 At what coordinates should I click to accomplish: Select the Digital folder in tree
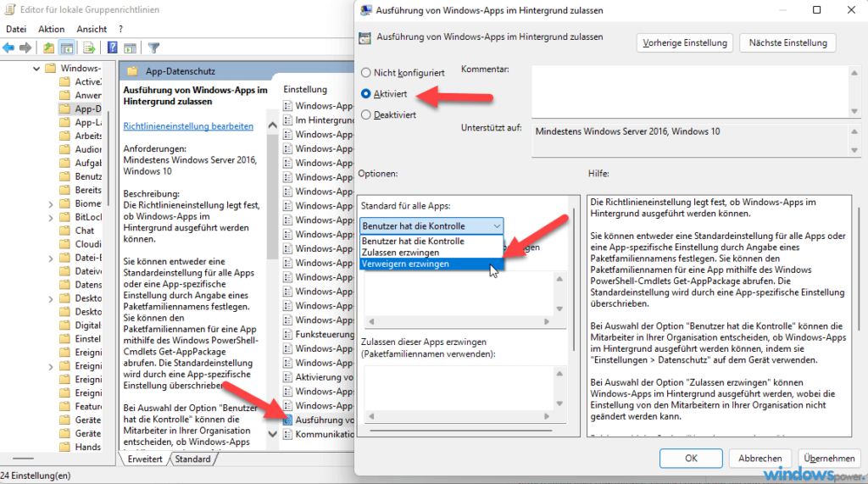coord(81,325)
